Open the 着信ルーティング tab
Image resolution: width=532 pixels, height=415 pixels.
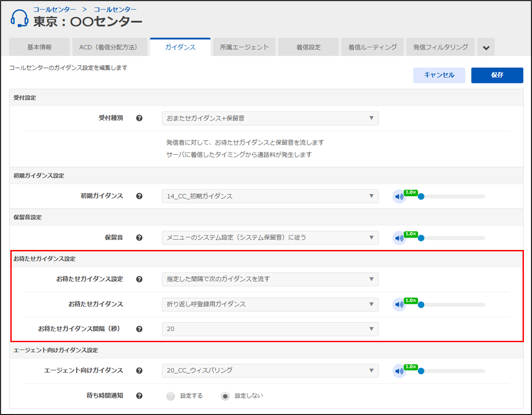click(372, 47)
